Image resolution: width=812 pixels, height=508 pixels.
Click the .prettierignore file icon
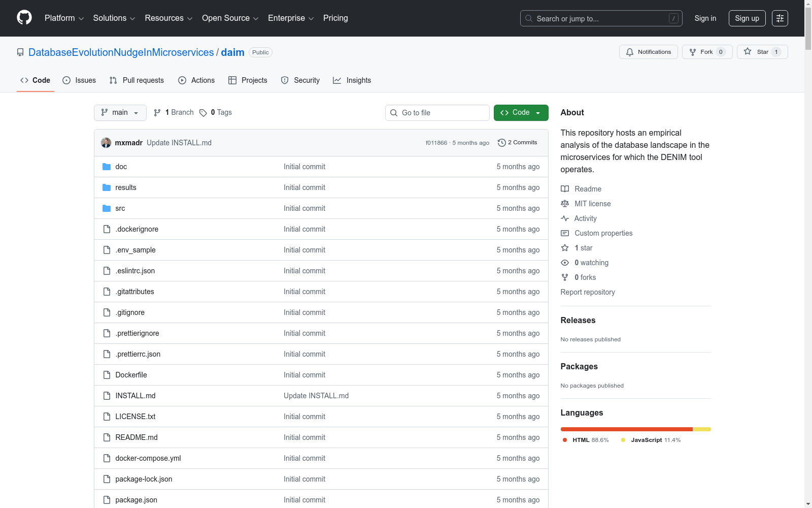[x=107, y=333]
